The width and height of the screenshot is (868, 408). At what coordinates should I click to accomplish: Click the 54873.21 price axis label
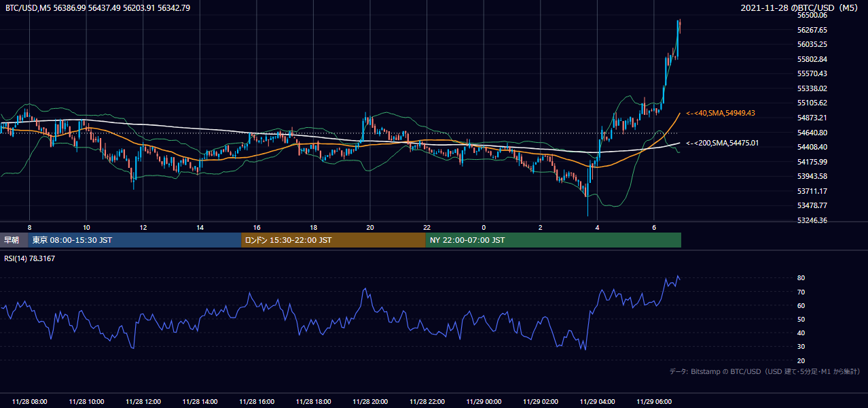point(812,118)
